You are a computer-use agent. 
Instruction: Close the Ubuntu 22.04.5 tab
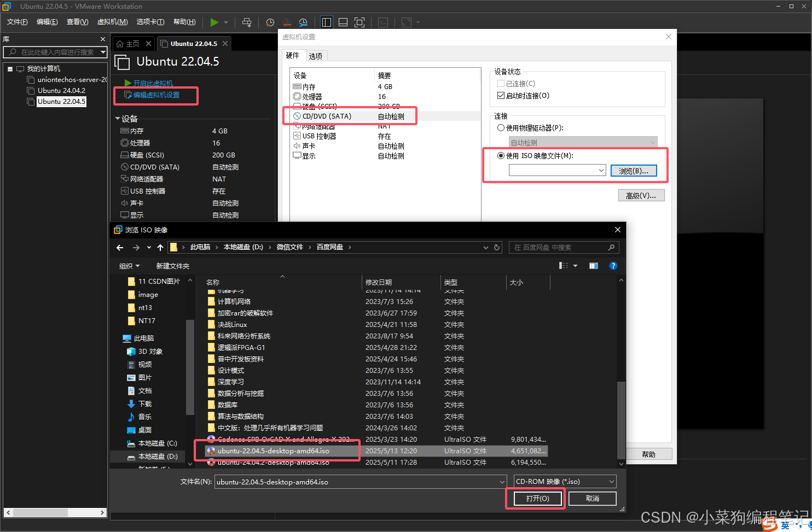pos(225,44)
